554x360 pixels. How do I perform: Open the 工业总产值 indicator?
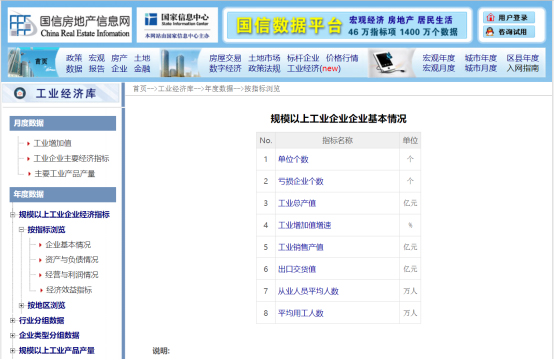[x=297, y=203]
